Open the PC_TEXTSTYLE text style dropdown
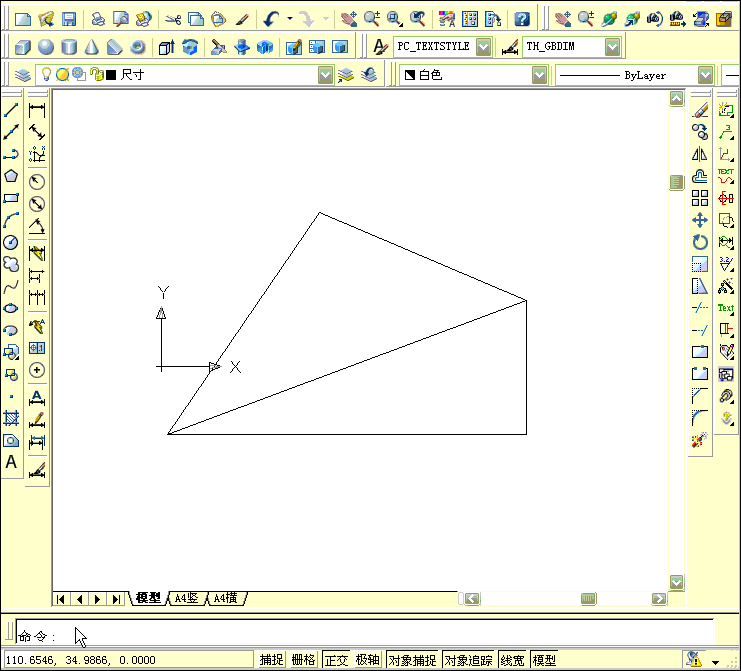The width and height of the screenshot is (741, 671). click(x=483, y=47)
